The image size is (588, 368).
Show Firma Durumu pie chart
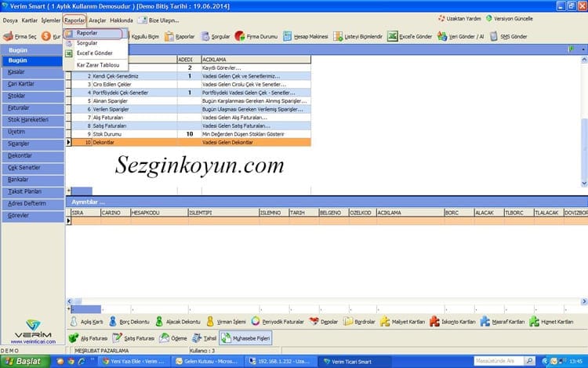point(240,36)
